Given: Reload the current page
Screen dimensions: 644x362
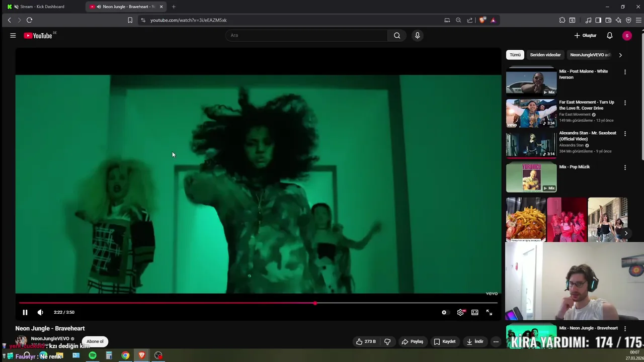Looking at the screenshot, I should click(x=29, y=20).
